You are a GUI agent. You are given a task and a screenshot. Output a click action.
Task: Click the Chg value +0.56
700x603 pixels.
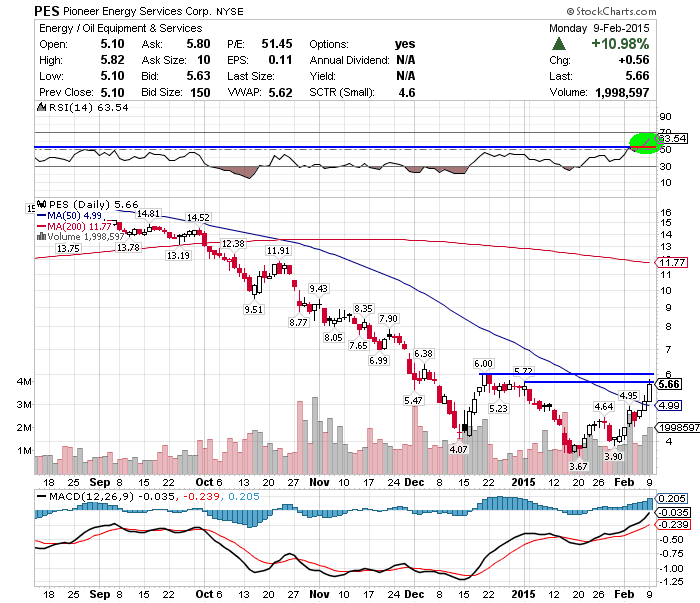[x=634, y=60]
